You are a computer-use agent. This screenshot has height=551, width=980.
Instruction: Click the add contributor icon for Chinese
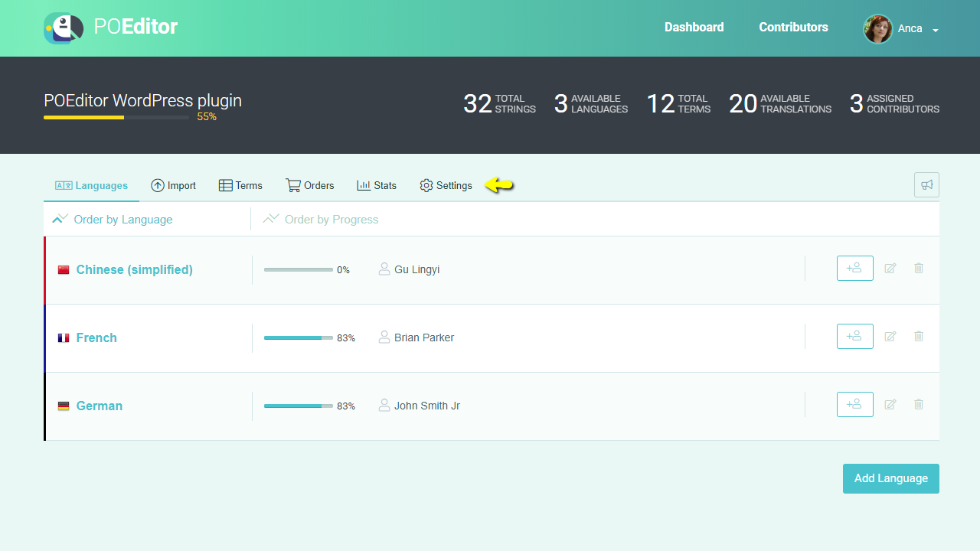(x=854, y=268)
